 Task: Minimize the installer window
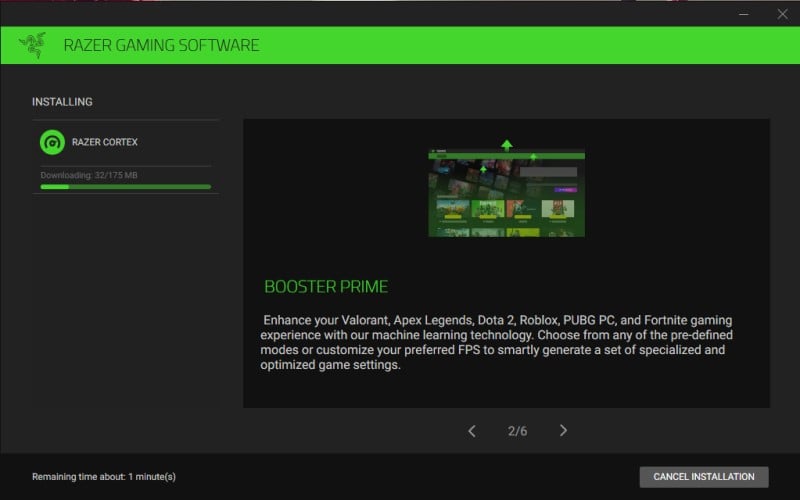[744, 14]
